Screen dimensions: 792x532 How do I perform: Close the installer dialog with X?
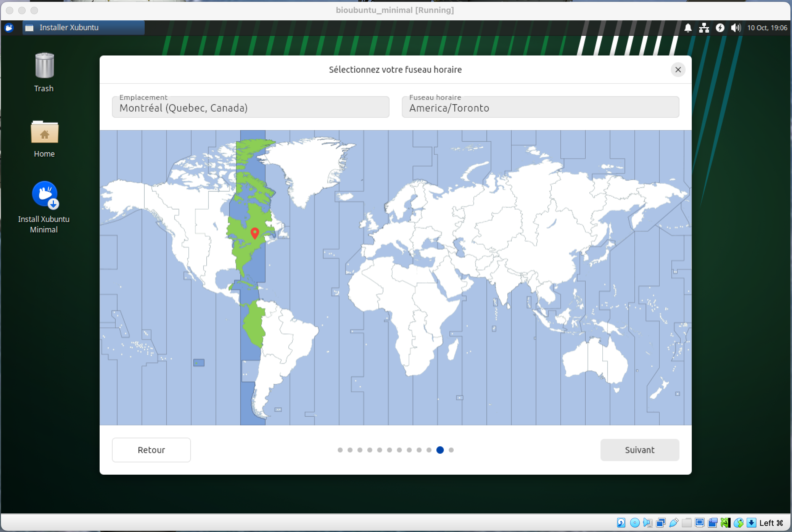point(678,70)
